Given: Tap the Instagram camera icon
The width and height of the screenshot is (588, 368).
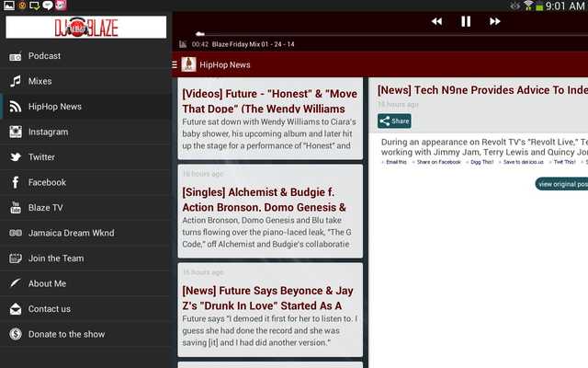Looking at the screenshot, I should (x=16, y=132).
